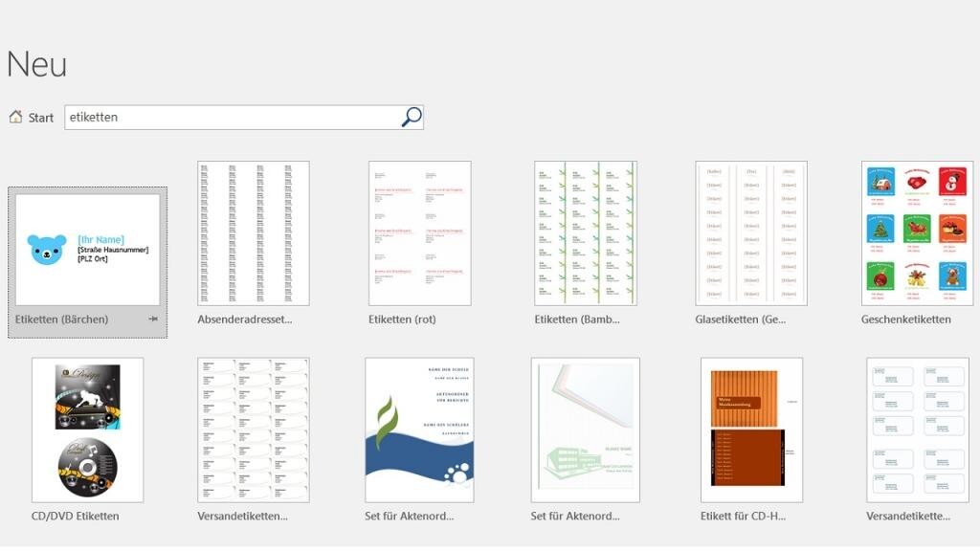Viewport: 980px width, 551px height.
Task: Select the orange CD-Hülle label thumbnail
Action: pyautogui.click(x=750, y=430)
